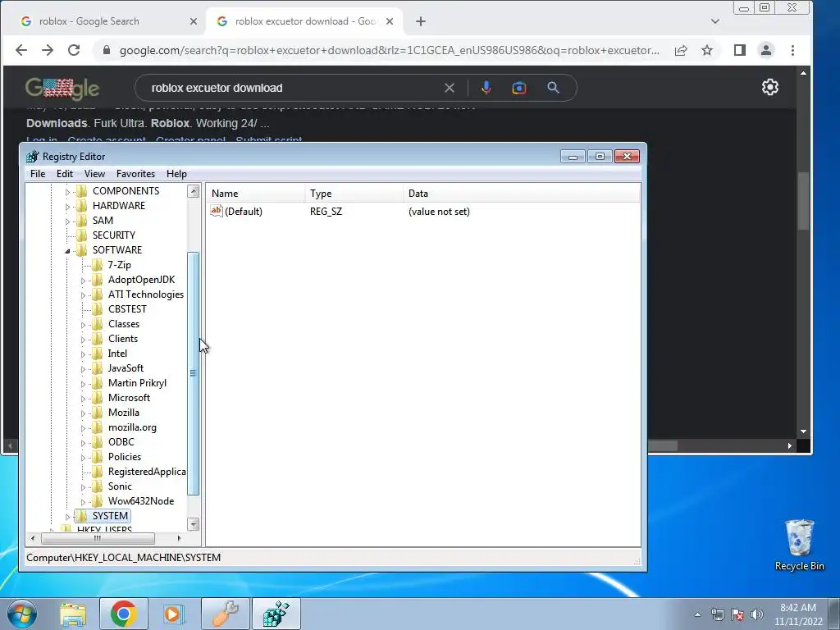The width and height of the screenshot is (840, 630).
Task: Select the Sonic key folder icon
Action: click(98, 486)
